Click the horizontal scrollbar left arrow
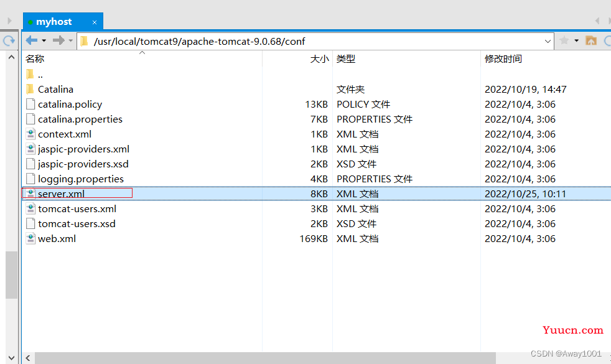Viewport: 611px width, 364px height. coord(28,358)
